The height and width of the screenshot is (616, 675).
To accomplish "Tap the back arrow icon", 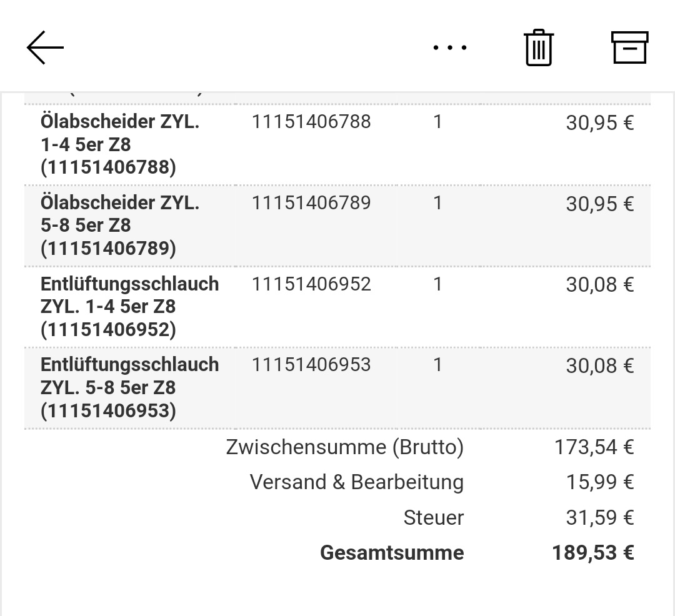I will tap(45, 47).
